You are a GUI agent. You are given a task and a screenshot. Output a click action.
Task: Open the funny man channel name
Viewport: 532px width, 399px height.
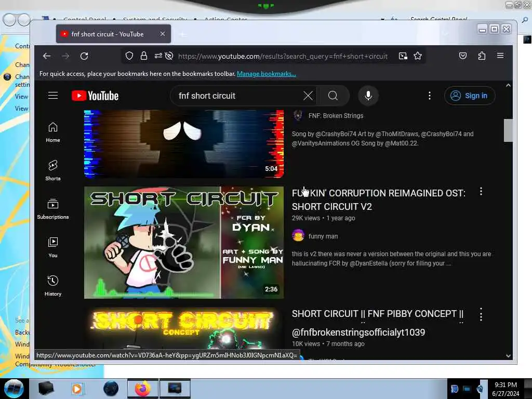coord(323,236)
